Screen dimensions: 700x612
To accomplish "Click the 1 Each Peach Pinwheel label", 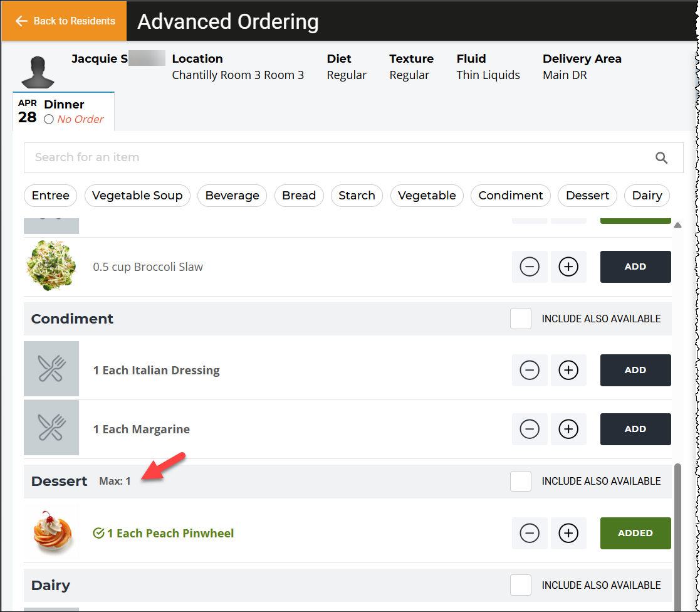I will [x=170, y=534].
